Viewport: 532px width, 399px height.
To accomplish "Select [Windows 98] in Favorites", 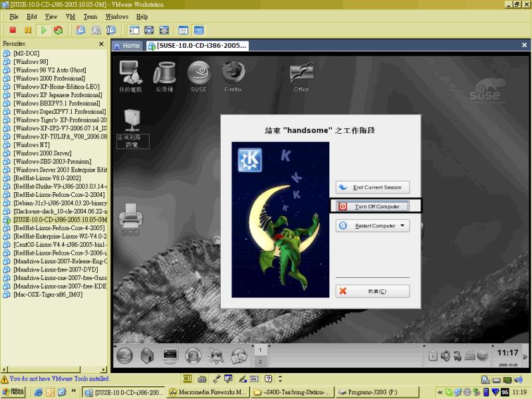I will 31,62.
